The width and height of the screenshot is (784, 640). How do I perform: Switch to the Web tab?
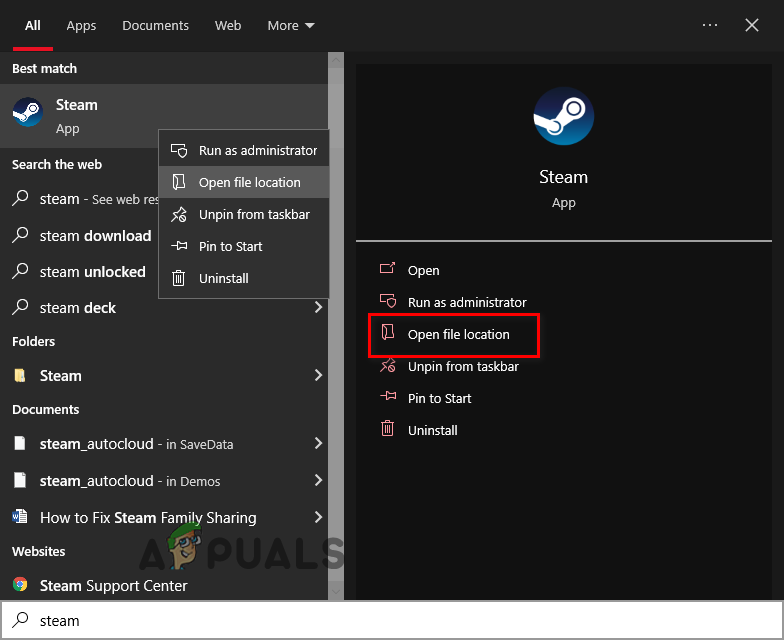[228, 26]
